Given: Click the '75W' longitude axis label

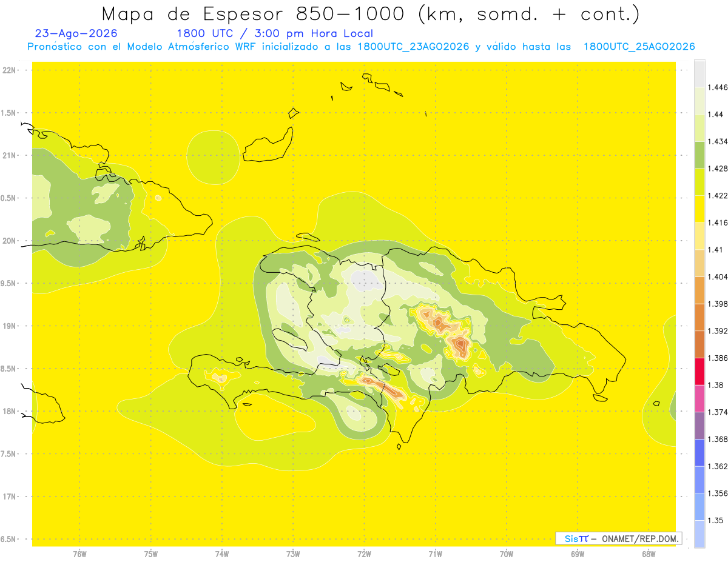Looking at the screenshot, I should [150, 554].
